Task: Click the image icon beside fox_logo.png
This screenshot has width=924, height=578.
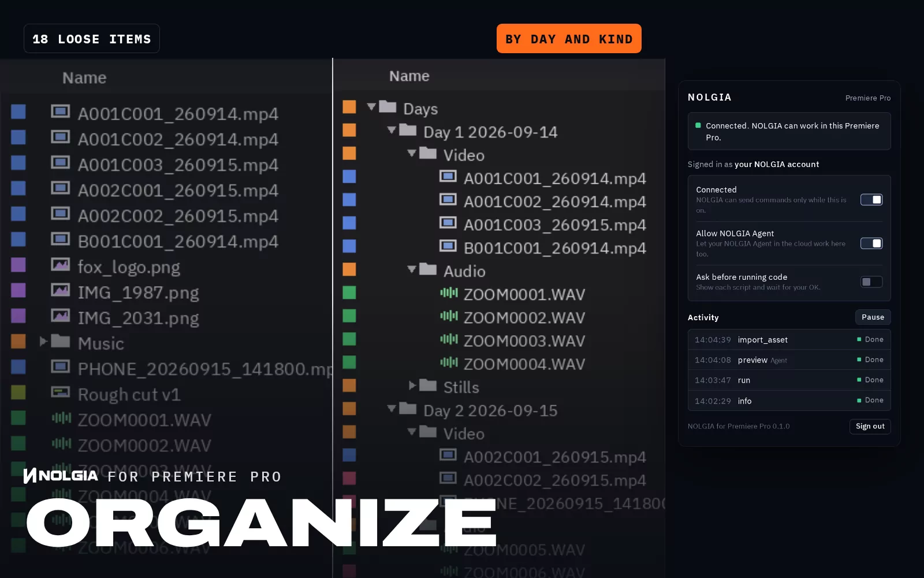Action: pyautogui.click(x=61, y=264)
